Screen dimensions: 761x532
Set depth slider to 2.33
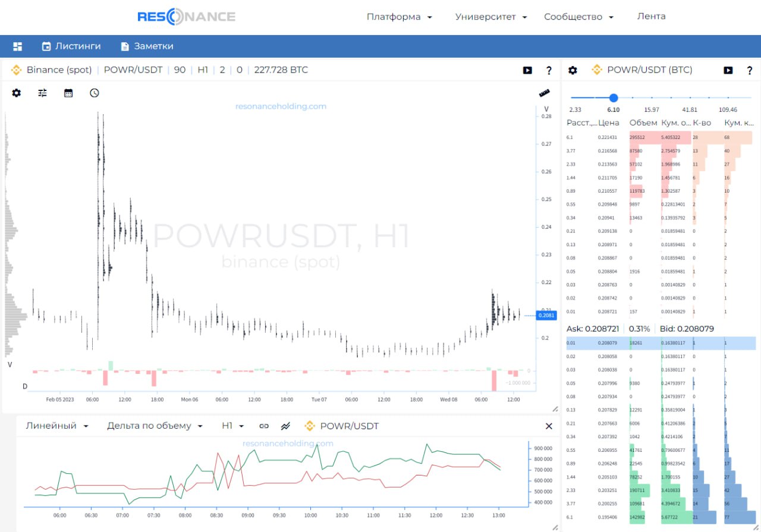click(x=575, y=109)
